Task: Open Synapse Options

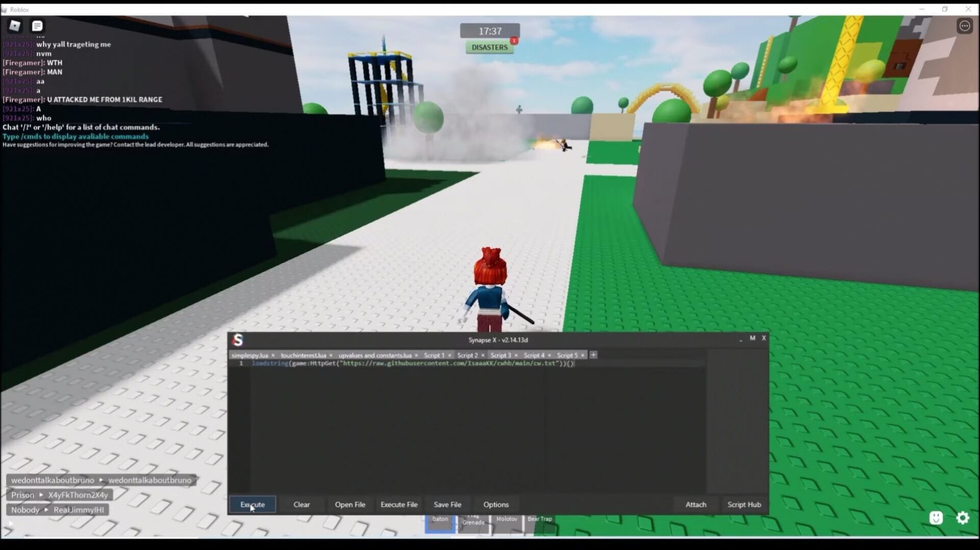Action: click(x=496, y=504)
